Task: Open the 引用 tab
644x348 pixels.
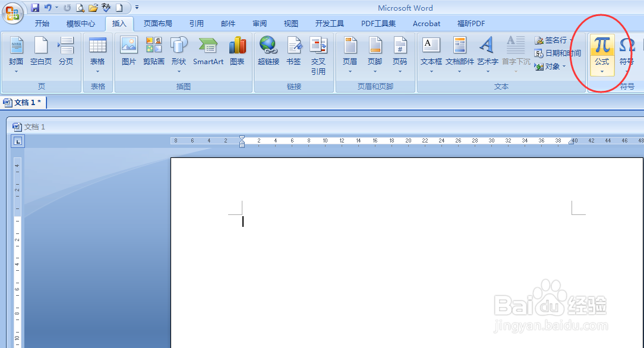Action: pos(196,23)
